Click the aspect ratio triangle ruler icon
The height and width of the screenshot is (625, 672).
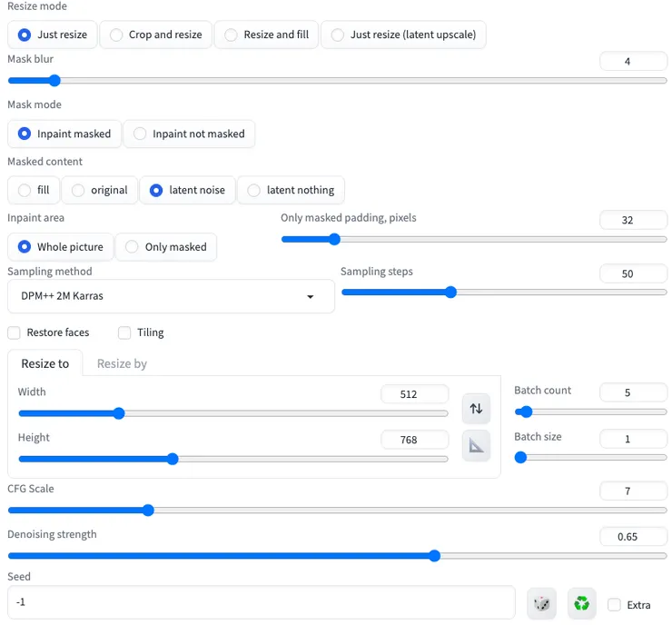(x=476, y=446)
